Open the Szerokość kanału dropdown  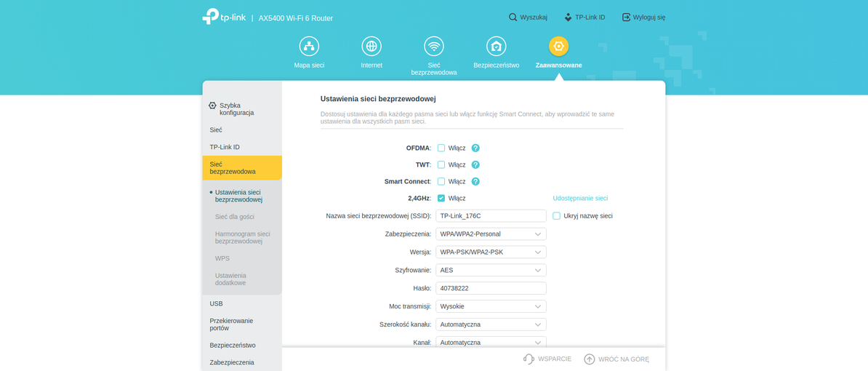click(491, 324)
